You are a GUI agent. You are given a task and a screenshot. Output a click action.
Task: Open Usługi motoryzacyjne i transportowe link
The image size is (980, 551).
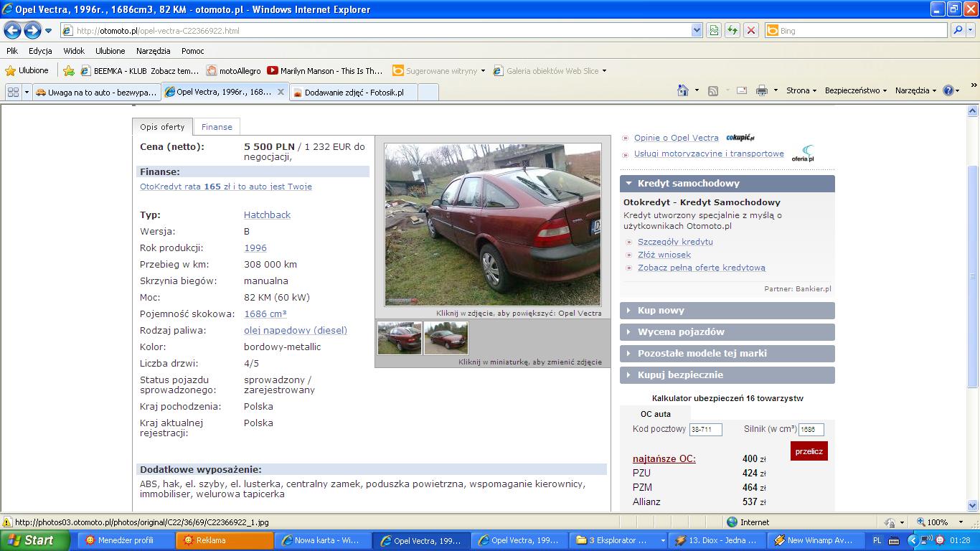(x=709, y=154)
